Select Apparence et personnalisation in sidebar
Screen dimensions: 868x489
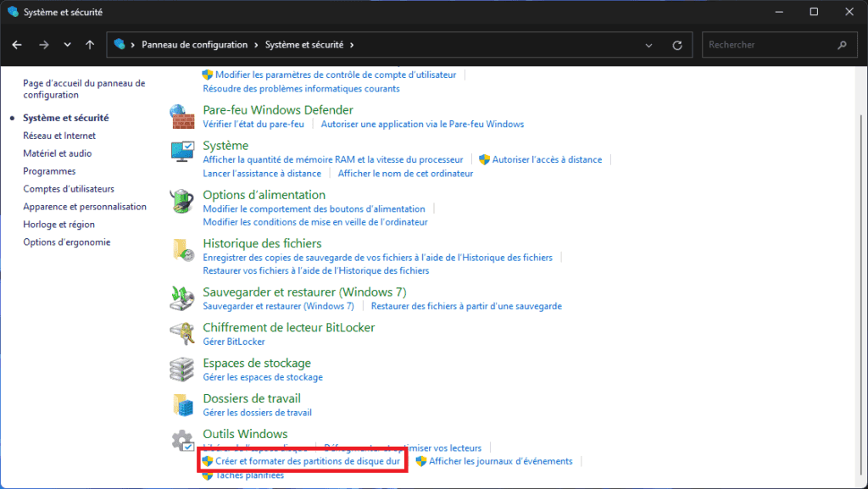pyautogui.click(x=85, y=206)
